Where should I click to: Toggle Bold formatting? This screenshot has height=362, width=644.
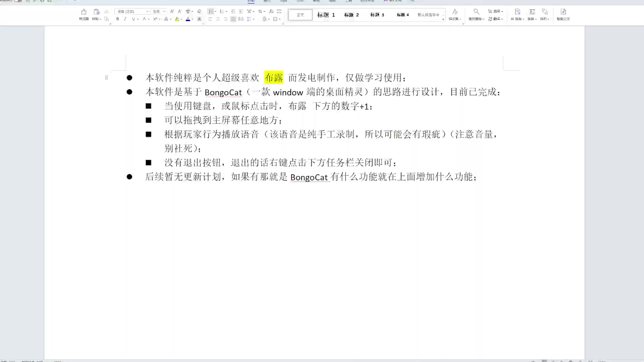[118, 19]
